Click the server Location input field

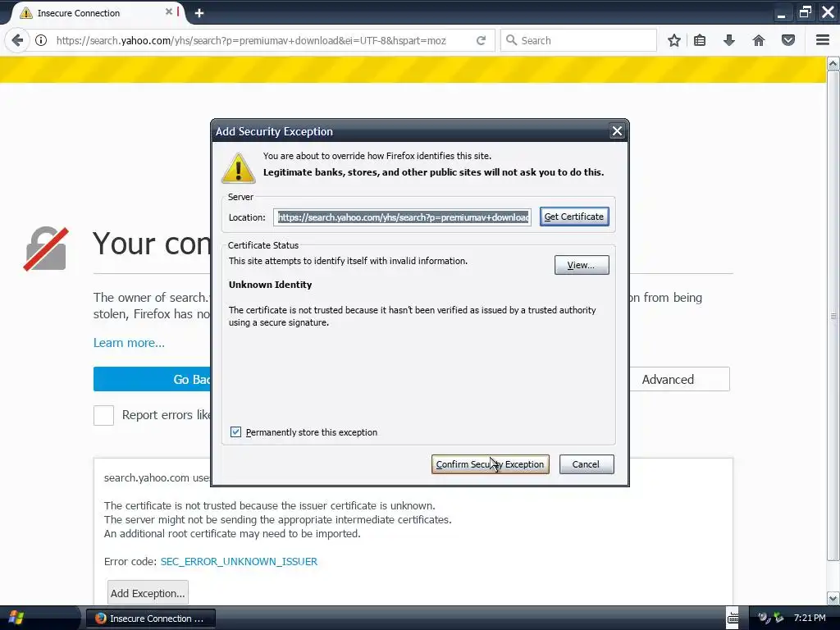(402, 217)
